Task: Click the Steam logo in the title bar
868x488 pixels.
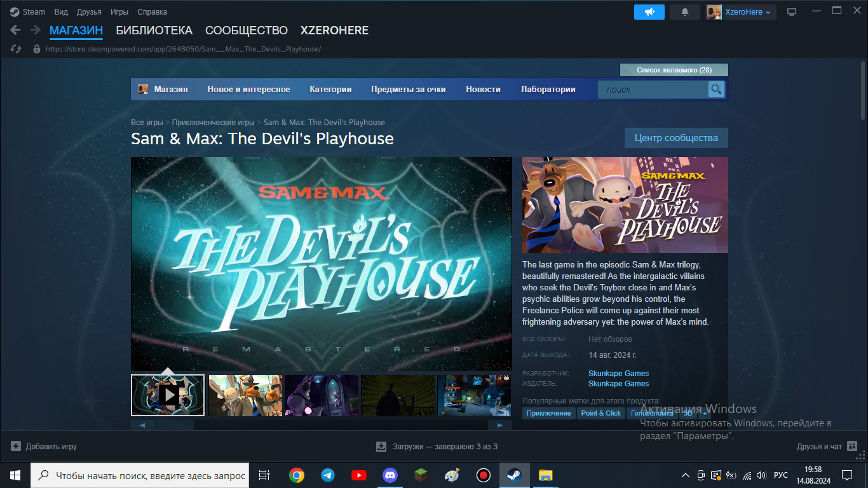Action: coord(15,12)
